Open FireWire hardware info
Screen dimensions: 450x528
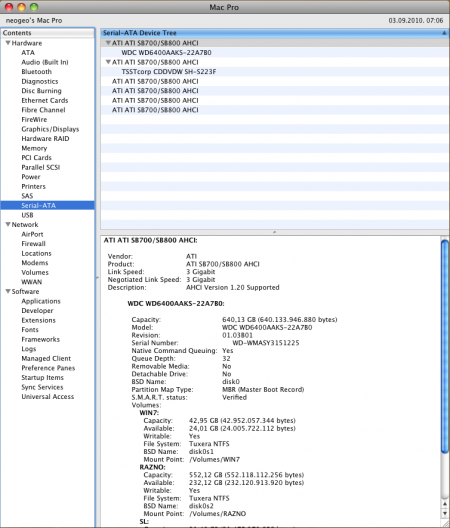34,120
